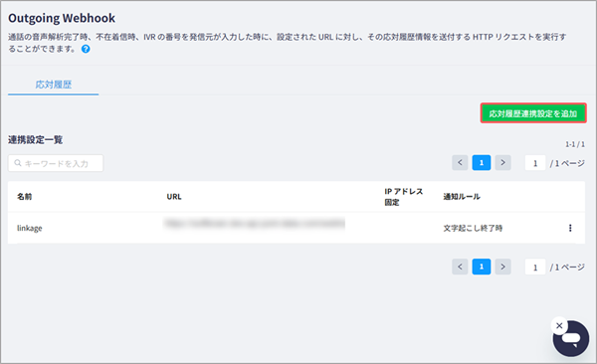Click the 通知ルール column header
This screenshot has width=597, height=364.
click(462, 197)
